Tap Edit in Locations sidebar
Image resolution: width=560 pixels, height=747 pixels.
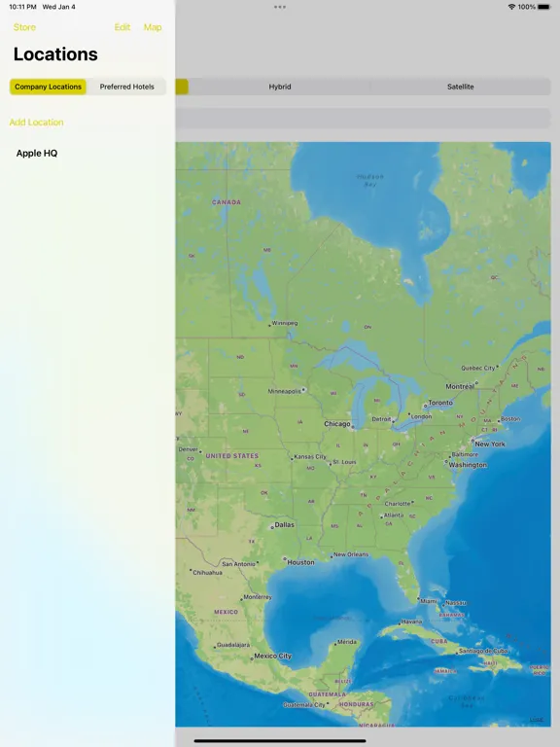pyautogui.click(x=122, y=27)
